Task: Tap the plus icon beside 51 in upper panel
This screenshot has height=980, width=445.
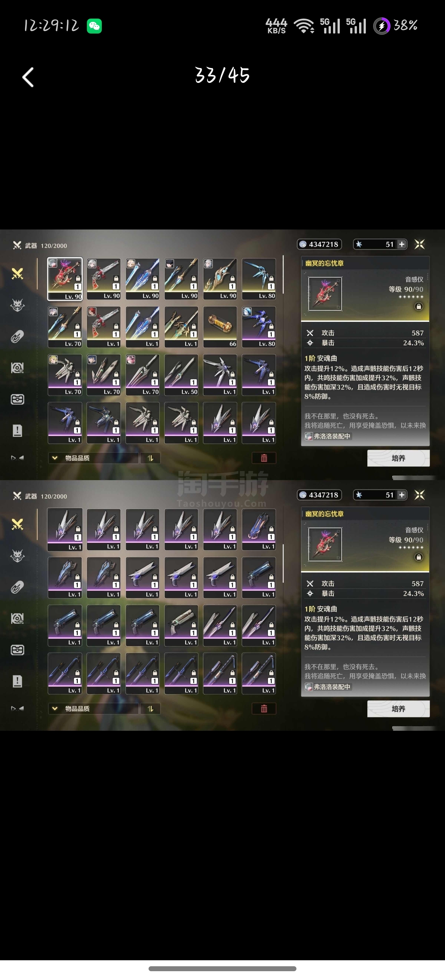Action: 402,244
